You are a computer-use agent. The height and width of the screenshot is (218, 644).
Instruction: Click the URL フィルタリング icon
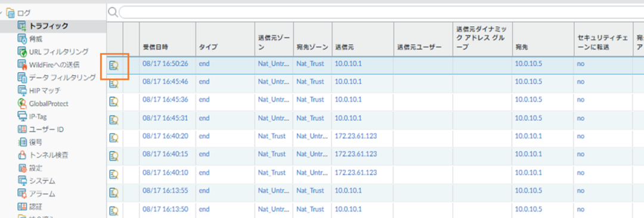[22, 52]
